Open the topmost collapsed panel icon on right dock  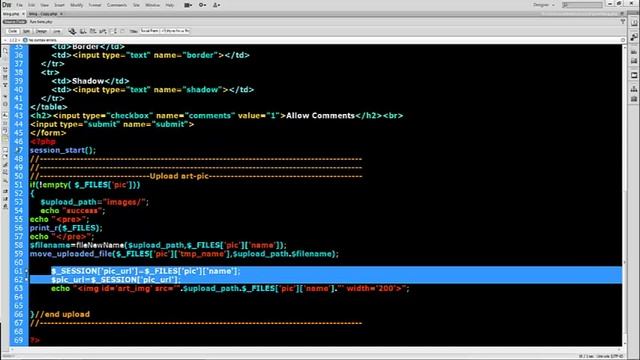634,23
